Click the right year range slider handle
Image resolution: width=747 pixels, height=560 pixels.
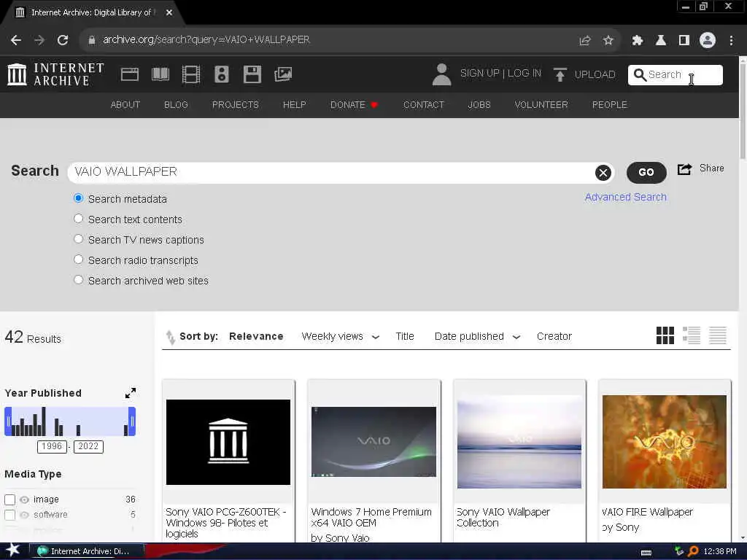pos(133,421)
